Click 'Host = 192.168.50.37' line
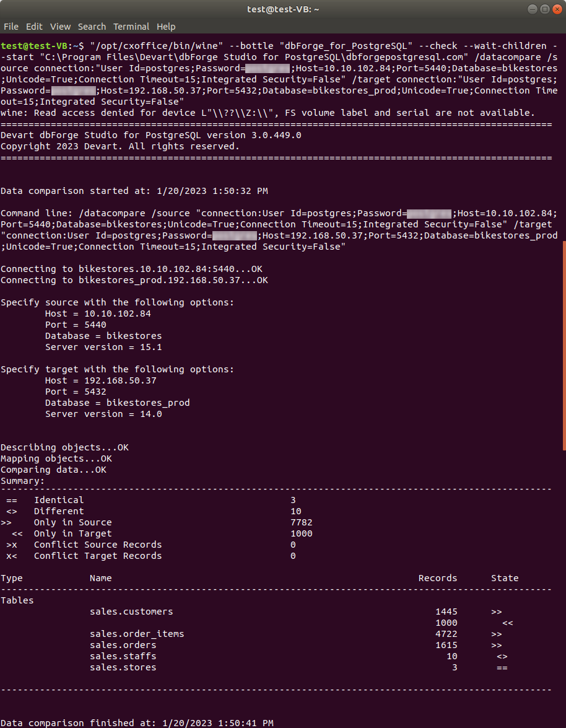566x728 pixels. click(x=101, y=380)
